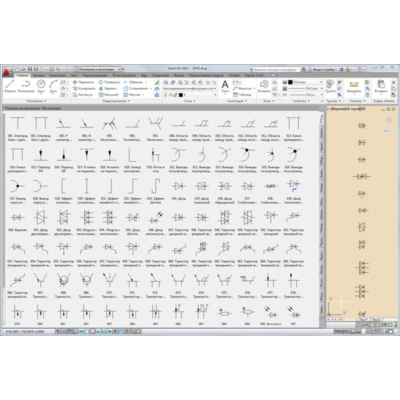Screen dimensions: 400x400
Task: Switch to the Вставка ribbon tab
Action: point(39,75)
